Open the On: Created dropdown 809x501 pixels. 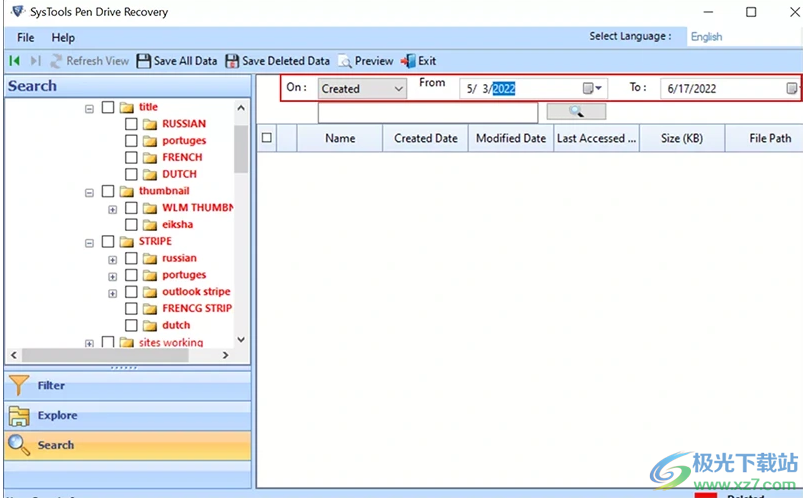tap(362, 89)
